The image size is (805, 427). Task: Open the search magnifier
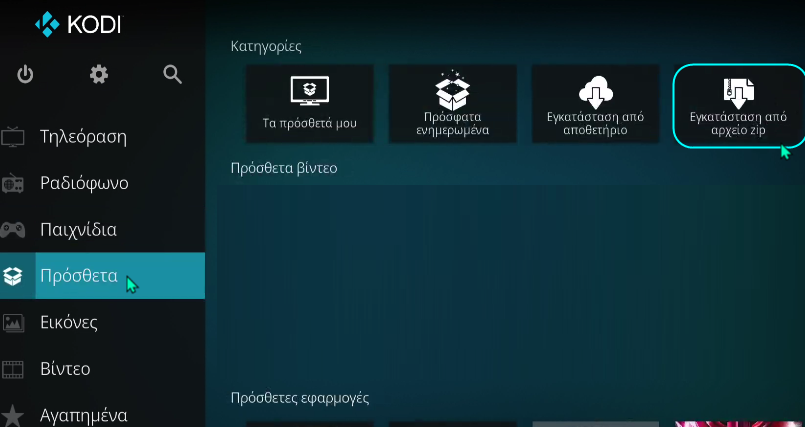[172, 75]
